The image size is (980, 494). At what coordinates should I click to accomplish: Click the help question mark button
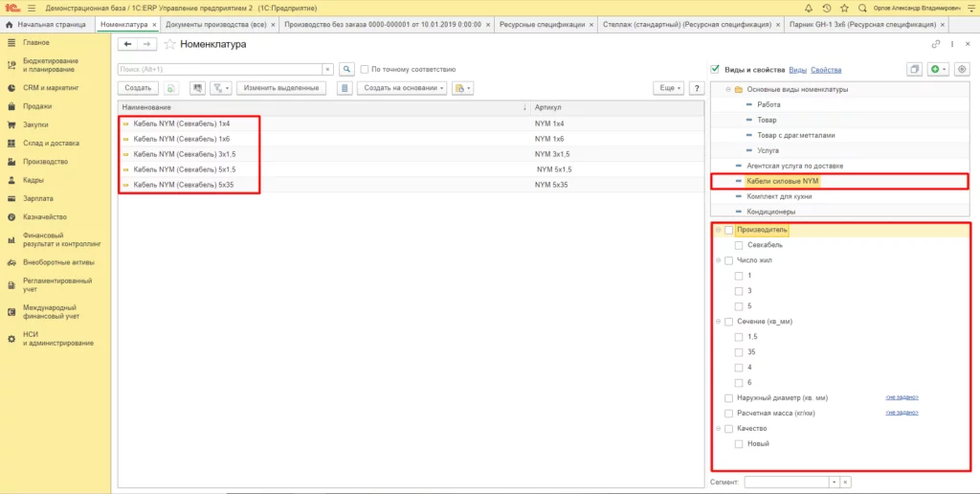[698, 88]
